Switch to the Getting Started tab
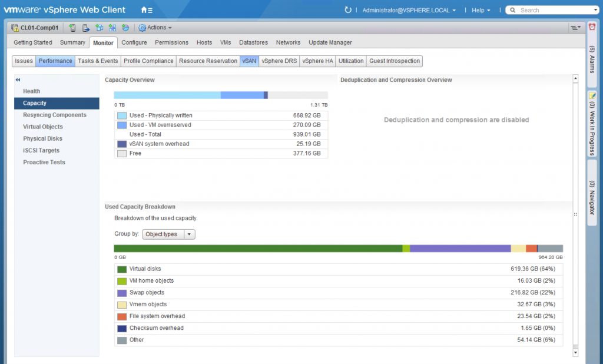The height and width of the screenshot is (364, 603). tap(33, 42)
